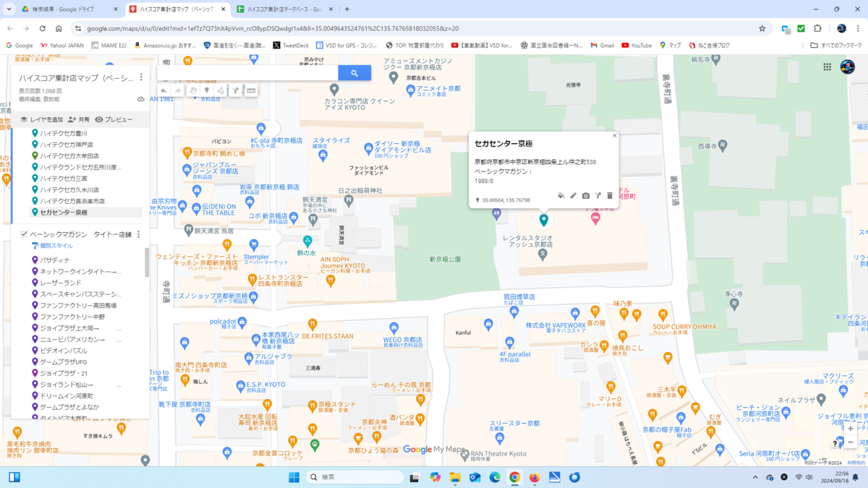Open Yahoo! JAPAN bookmark
Screen dimensions: 868x488
coord(62,45)
